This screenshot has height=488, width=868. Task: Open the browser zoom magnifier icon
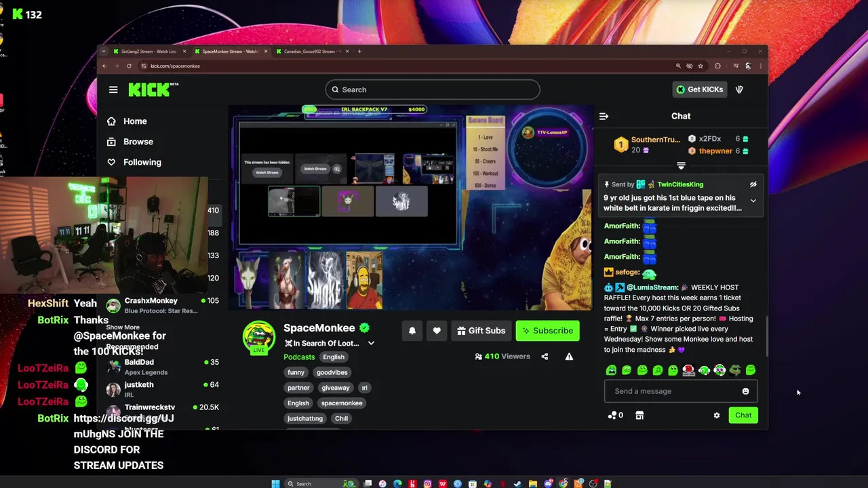[x=678, y=66]
